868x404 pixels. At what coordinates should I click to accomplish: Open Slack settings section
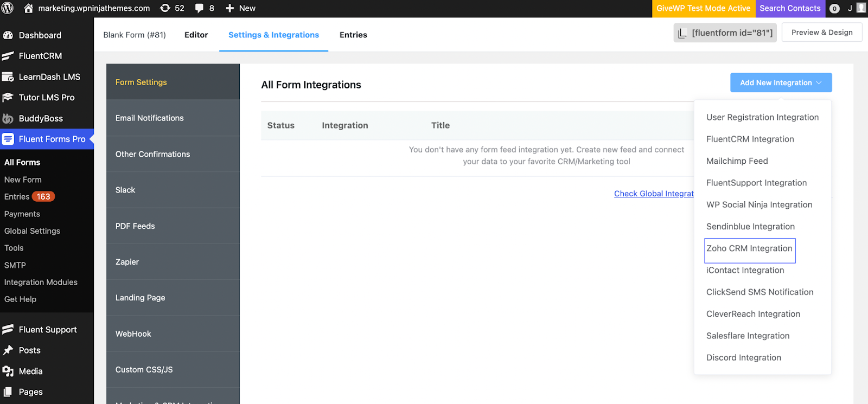tap(173, 190)
